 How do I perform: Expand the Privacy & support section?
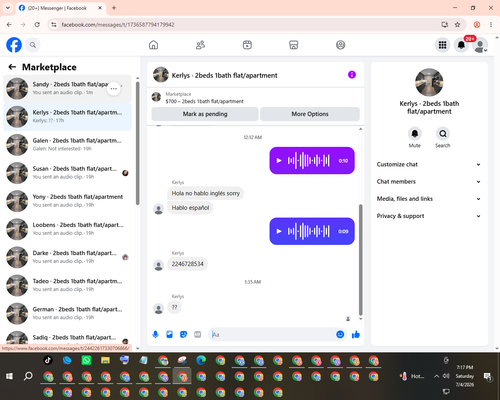(429, 216)
